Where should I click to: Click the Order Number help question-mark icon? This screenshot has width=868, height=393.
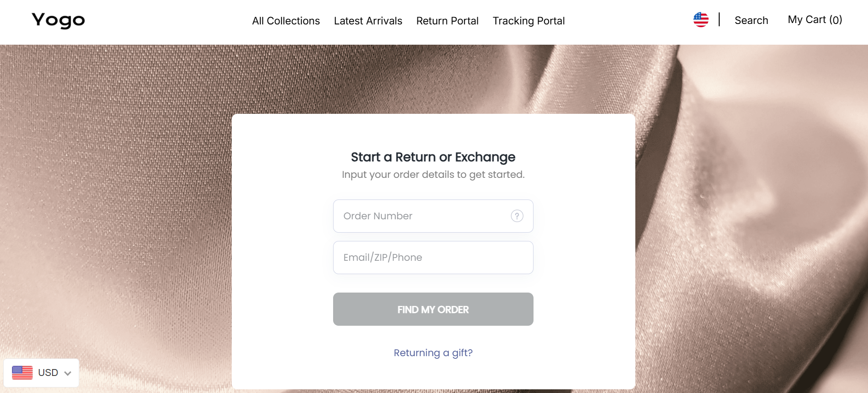click(x=517, y=216)
